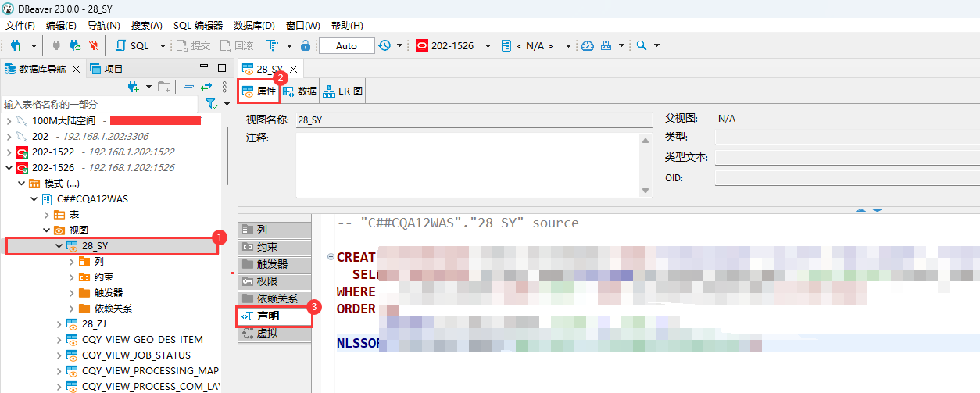Open the 约束 constraints section tab

pos(274,247)
